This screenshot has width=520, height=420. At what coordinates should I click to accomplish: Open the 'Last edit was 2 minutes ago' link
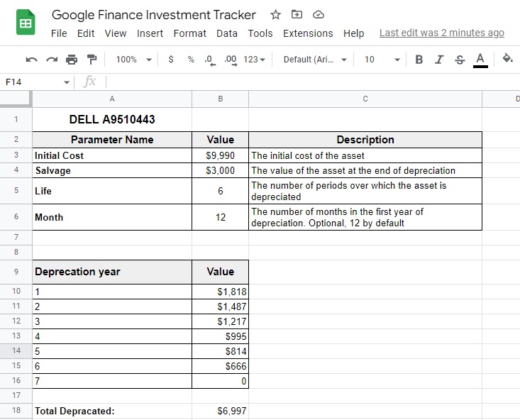pyautogui.click(x=442, y=33)
